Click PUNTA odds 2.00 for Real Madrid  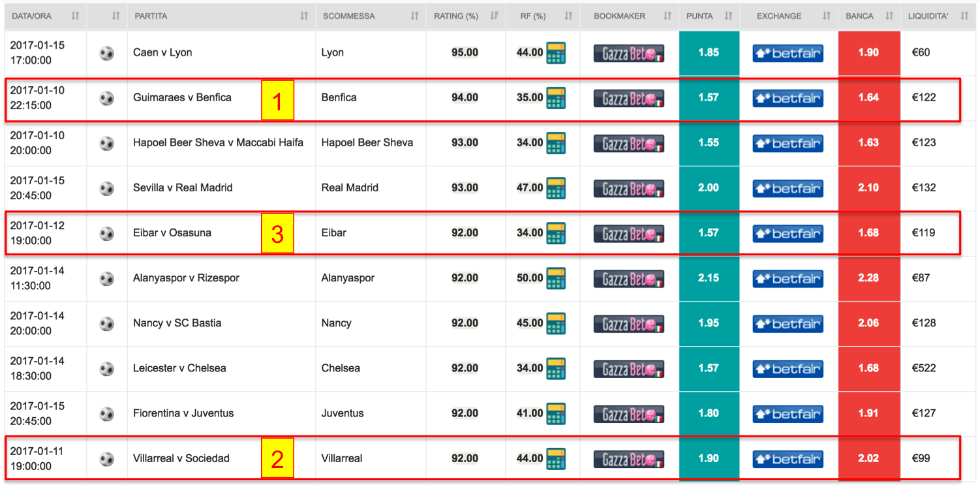point(709,188)
